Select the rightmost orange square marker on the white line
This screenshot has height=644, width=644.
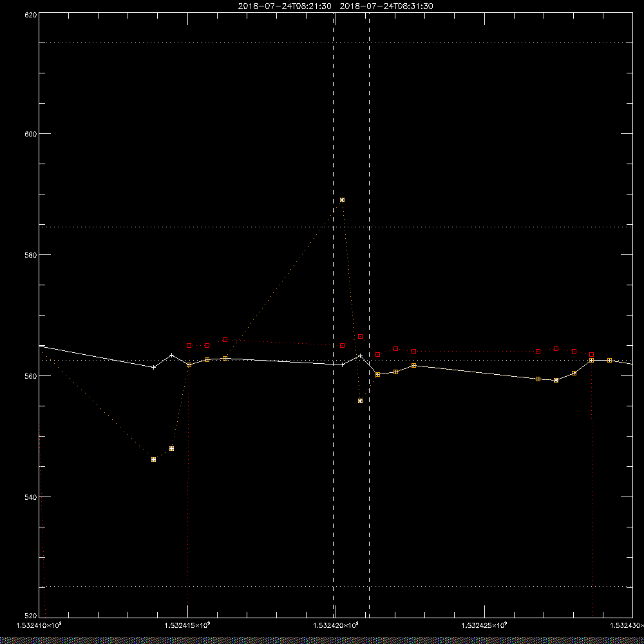point(609,360)
